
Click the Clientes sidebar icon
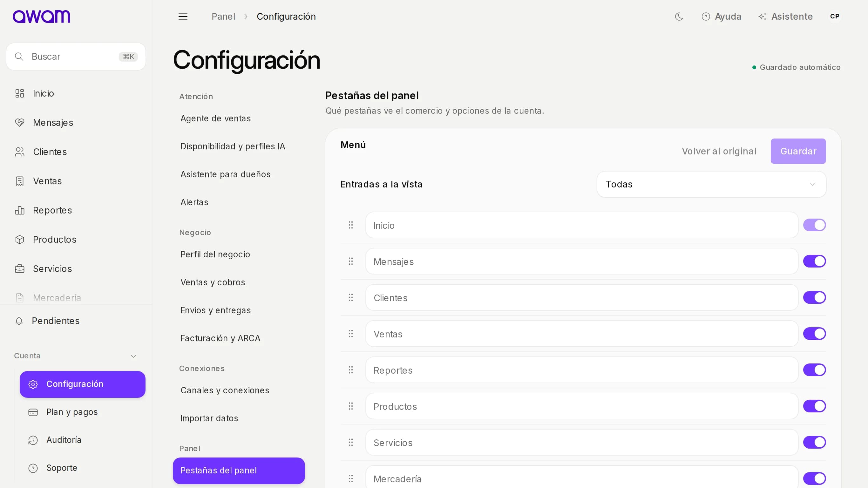pyautogui.click(x=20, y=152)
